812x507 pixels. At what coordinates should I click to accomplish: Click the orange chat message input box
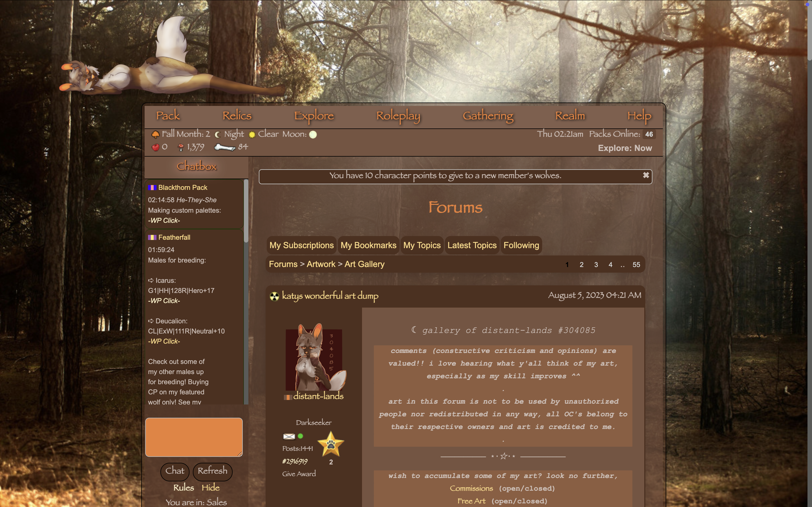(x=194, y=437)
